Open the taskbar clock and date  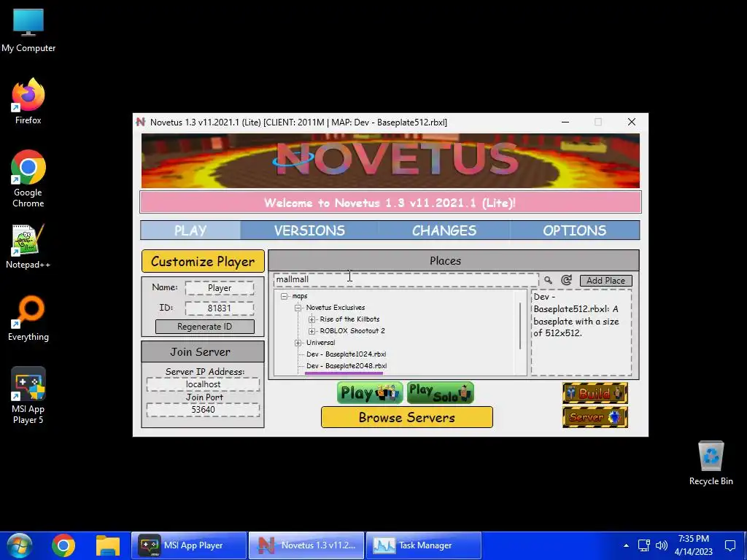tap(694, 545)
